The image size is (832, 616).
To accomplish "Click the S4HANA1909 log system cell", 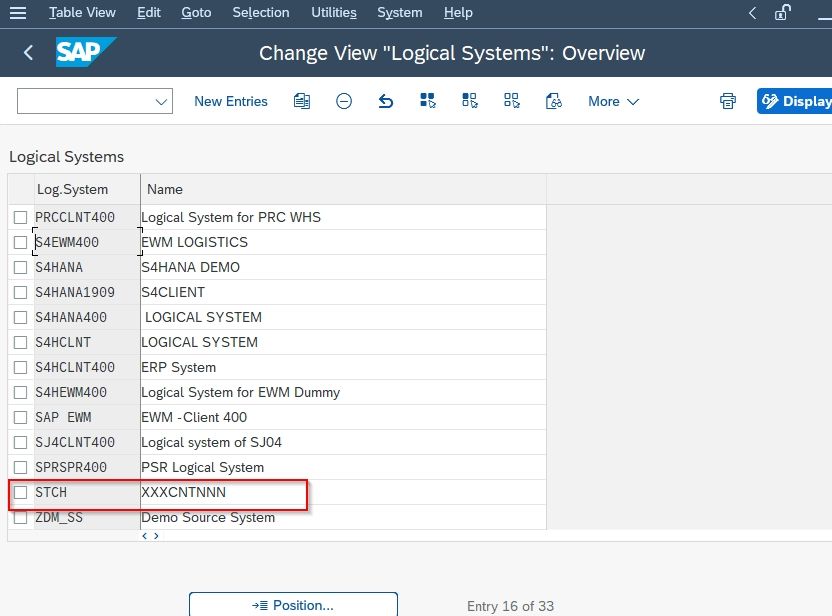I will pos(87,292).
